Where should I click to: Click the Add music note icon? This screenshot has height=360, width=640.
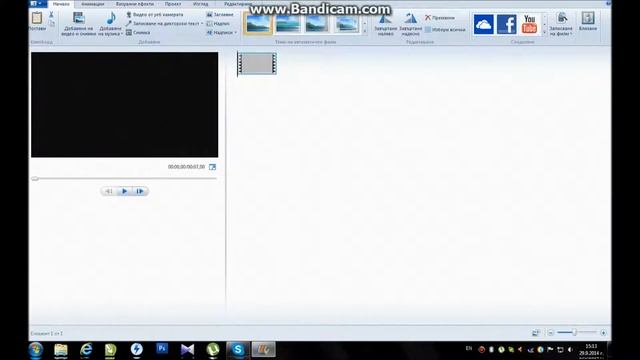(111, 18)
